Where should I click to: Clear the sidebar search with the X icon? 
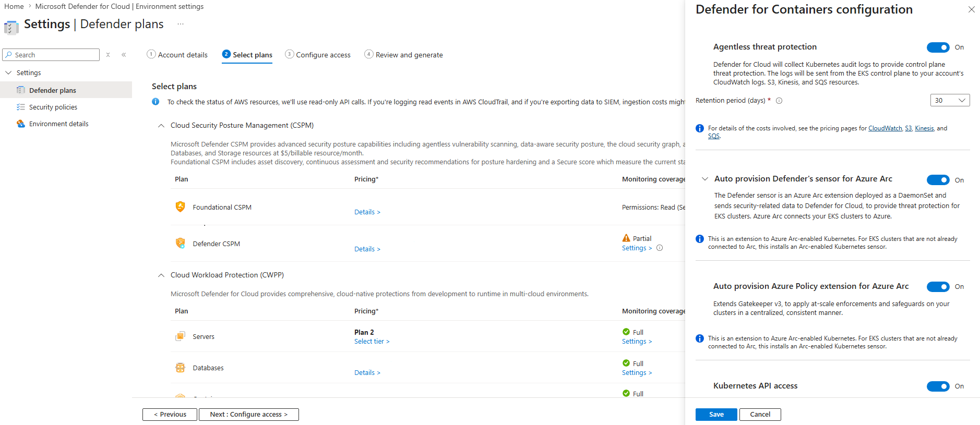tap(108, 55)
